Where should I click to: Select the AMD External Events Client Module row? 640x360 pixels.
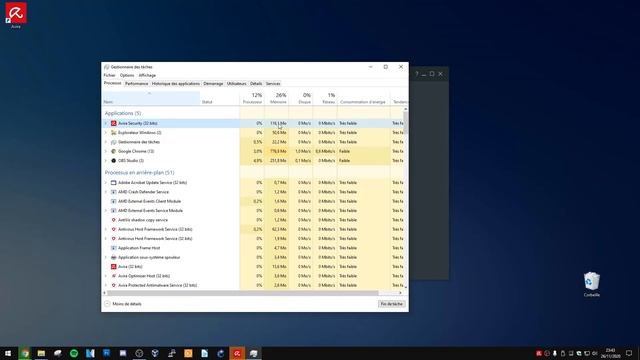[x=252, y=202]
